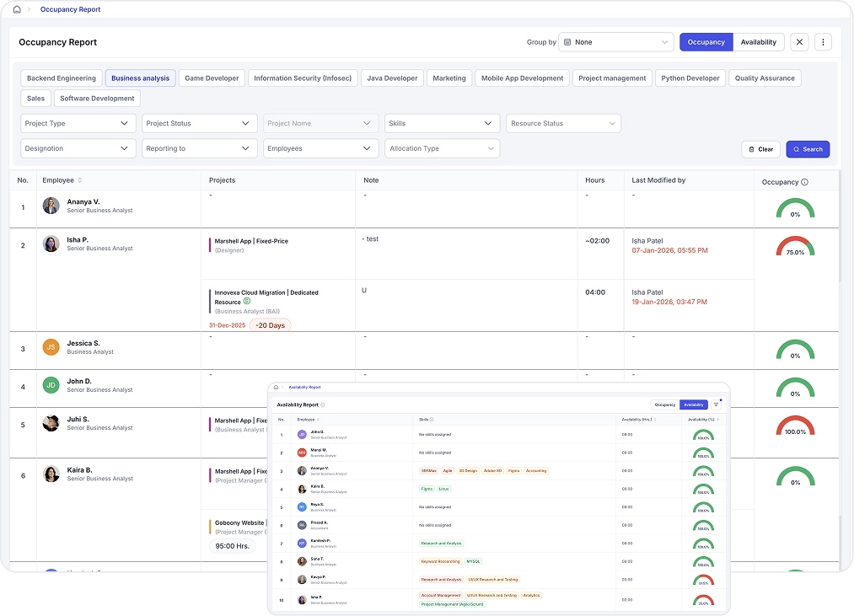Image resolution: width=854 pixels, height=616 pixels.
Task: Click info icon next to Availability Report title
Action: (x=323, y=404)
